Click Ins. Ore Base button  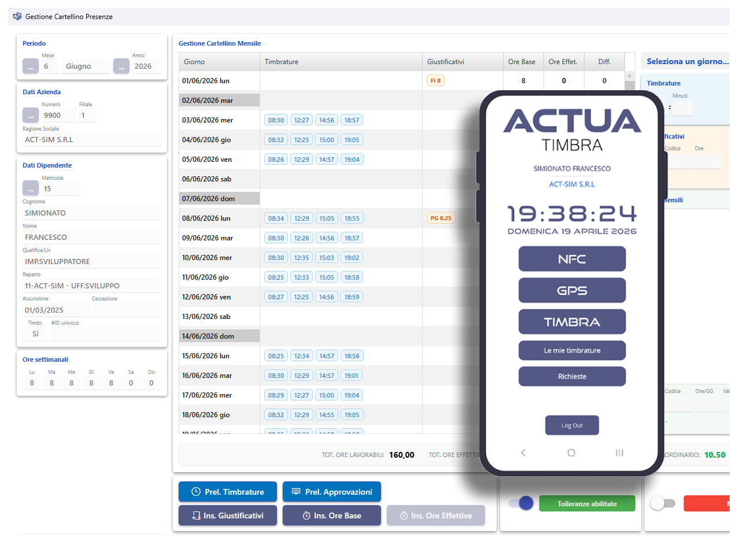point(332,516)
